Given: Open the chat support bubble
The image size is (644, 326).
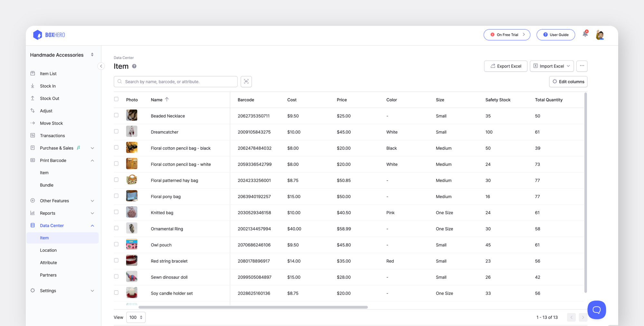Looking at the screenshot, I should pos(597,310).
